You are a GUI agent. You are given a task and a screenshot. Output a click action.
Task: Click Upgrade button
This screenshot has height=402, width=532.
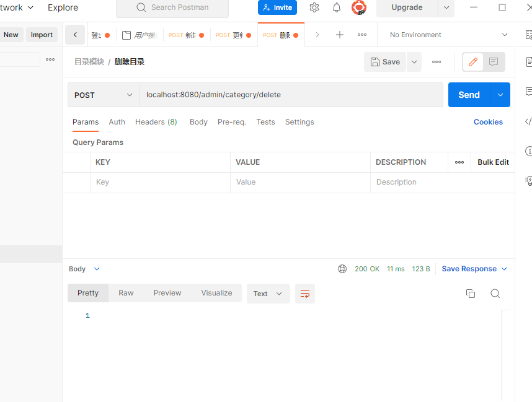point(407,7)
